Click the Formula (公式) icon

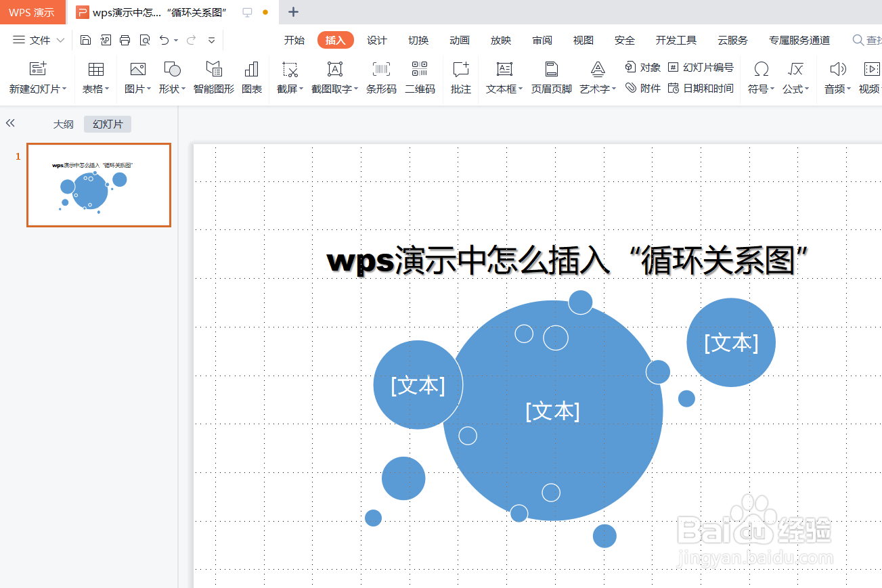(x=795, y=68)
